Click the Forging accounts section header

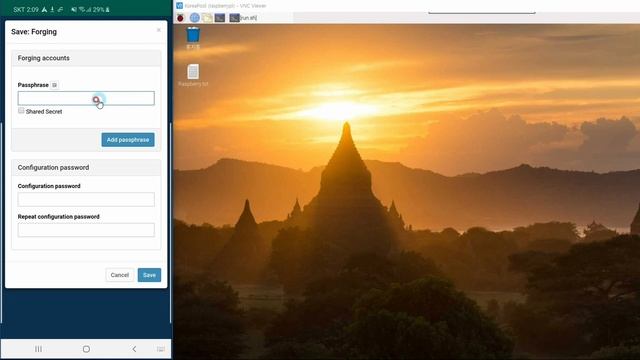86,58
